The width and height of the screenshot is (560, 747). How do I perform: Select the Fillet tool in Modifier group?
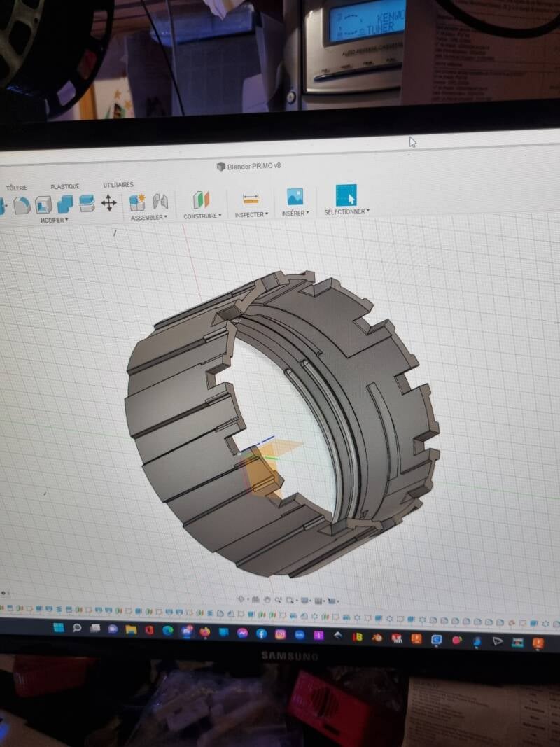(22, 206)
